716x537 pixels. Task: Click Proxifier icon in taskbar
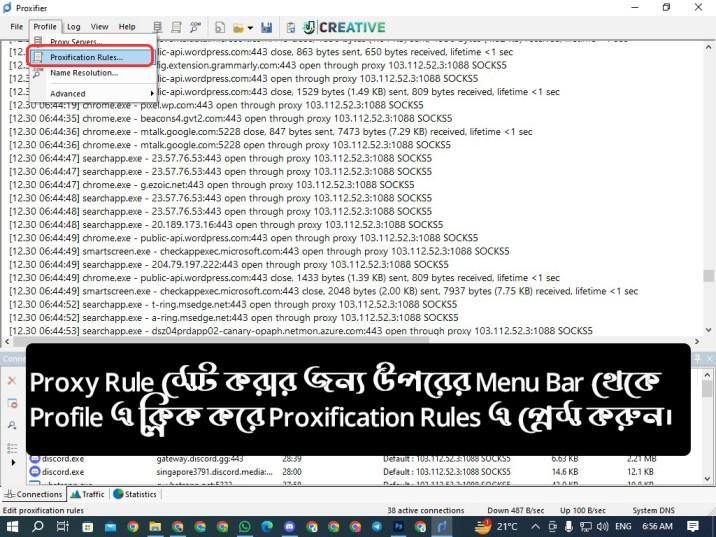tap(442, 526)
